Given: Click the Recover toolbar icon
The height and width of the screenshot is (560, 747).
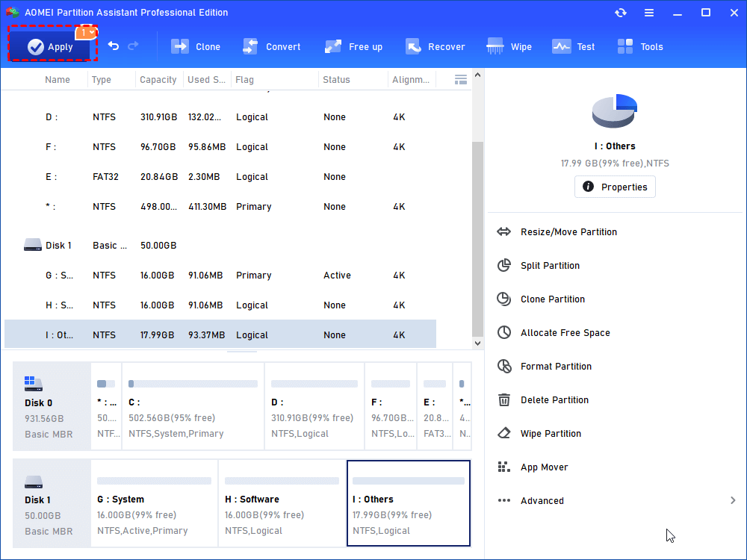Looking at the screenshot, I should pyautogui.click(x=413, y=46).
